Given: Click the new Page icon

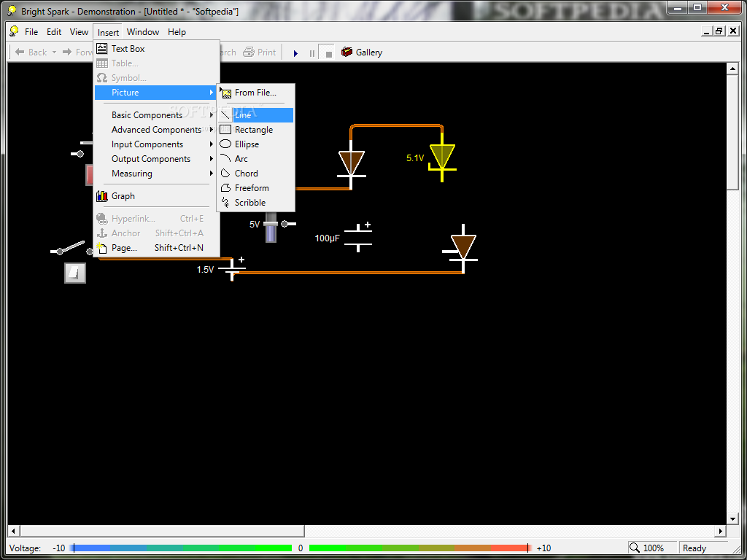Looking at the screenshot, I should (x=101, y=248).
